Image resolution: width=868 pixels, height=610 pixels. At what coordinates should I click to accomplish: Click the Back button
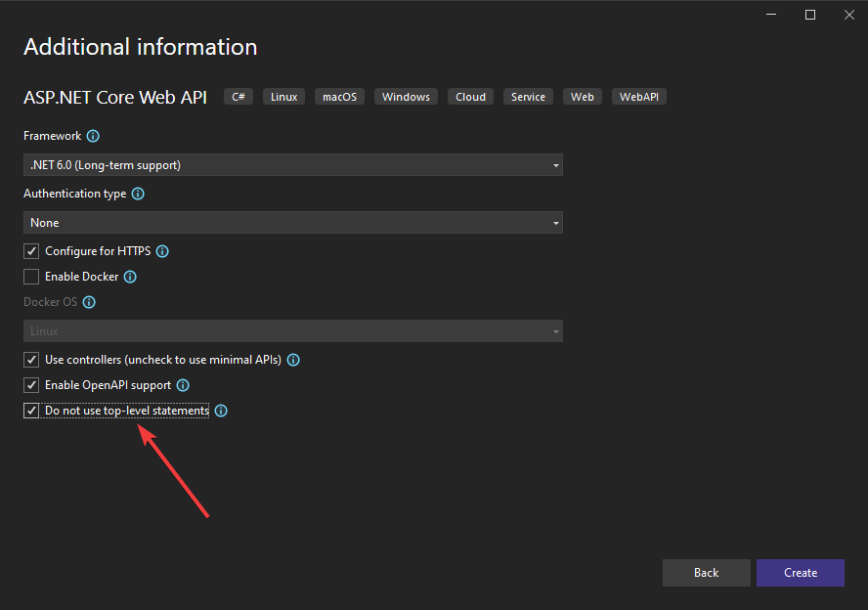click(x=707, y=573)
